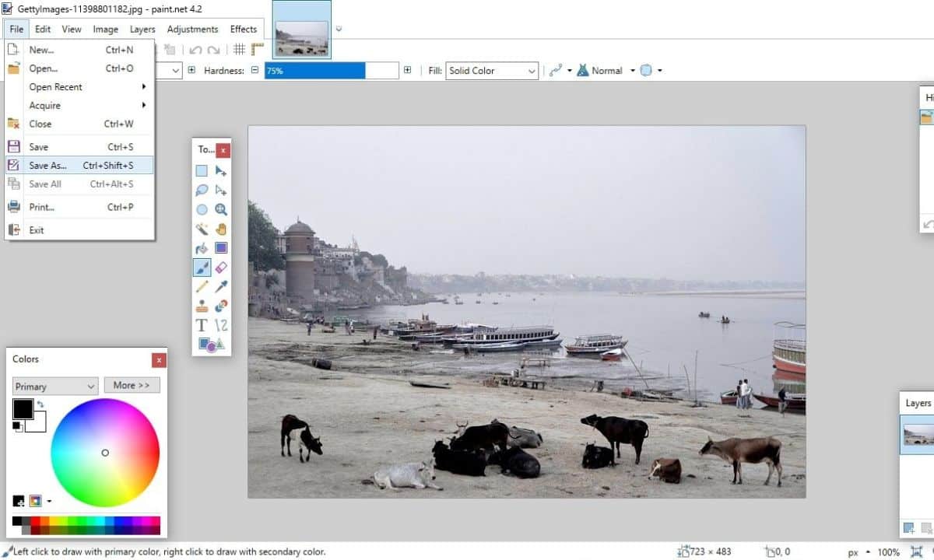934x560 pixels.
Task: Close the Colors panel
Action: (159, 359)
